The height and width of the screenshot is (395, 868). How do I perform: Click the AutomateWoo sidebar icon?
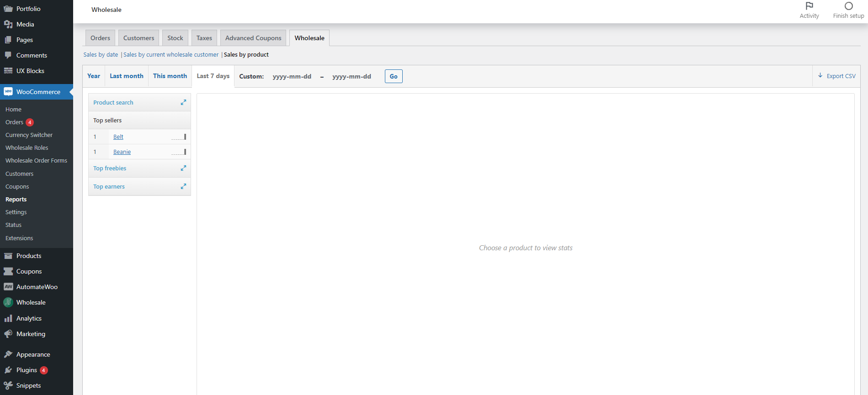(x=8, y=287)
